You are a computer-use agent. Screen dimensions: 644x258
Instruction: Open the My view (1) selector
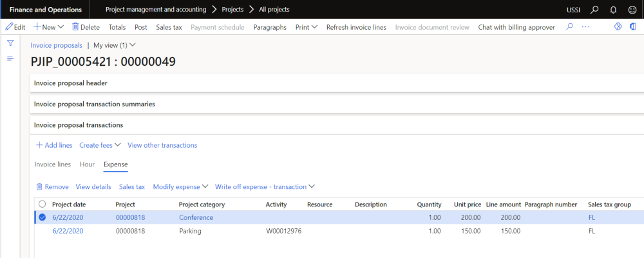114,45
